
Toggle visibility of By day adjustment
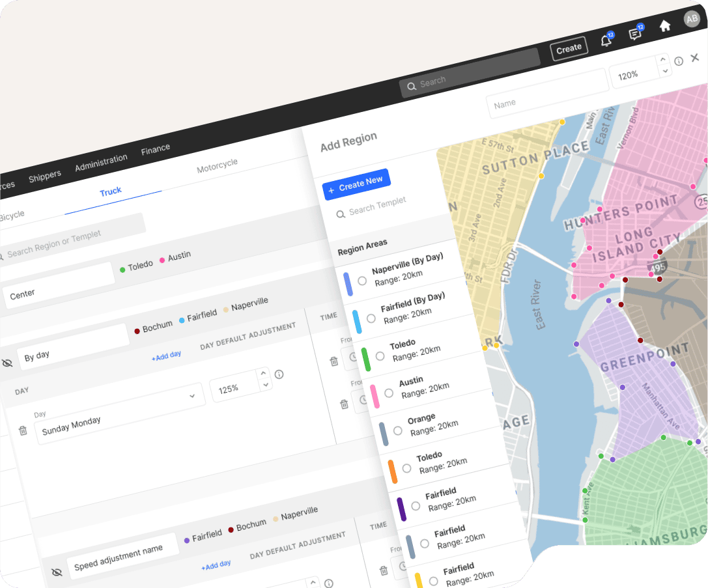8,363
